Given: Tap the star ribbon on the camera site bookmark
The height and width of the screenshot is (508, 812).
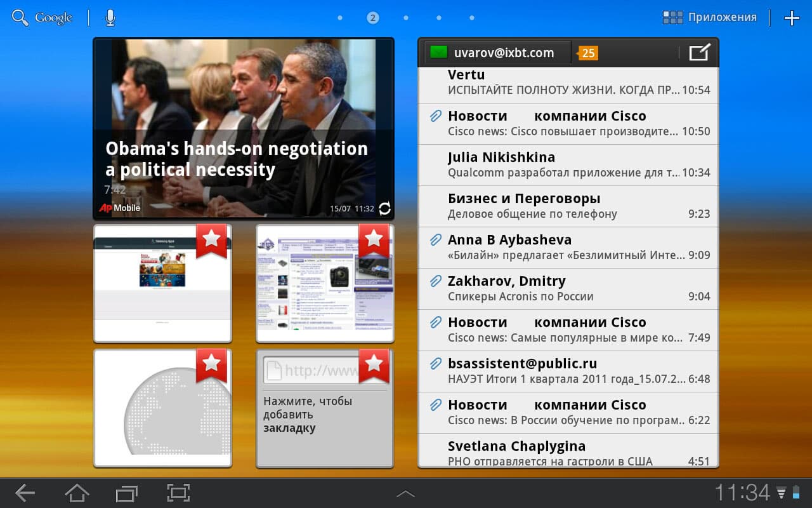Looking at the screenshot, I should pyautogui.click(x=374, y=240).
